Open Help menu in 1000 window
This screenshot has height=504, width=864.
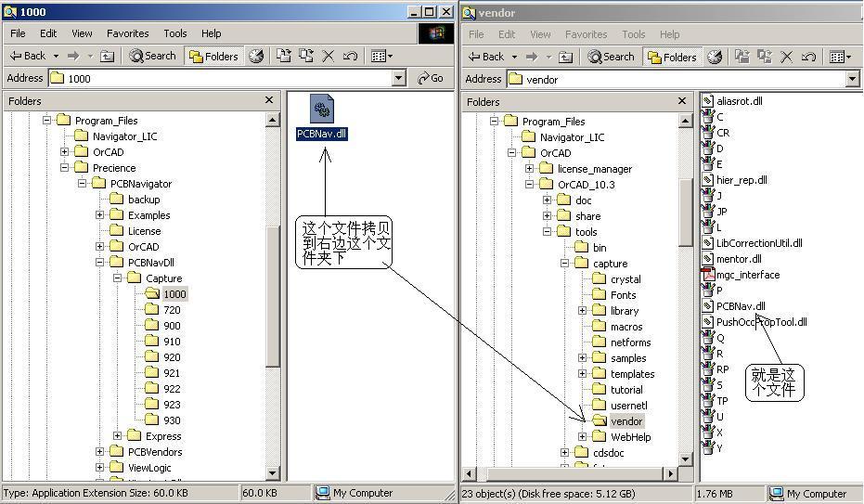click(211, 33)
